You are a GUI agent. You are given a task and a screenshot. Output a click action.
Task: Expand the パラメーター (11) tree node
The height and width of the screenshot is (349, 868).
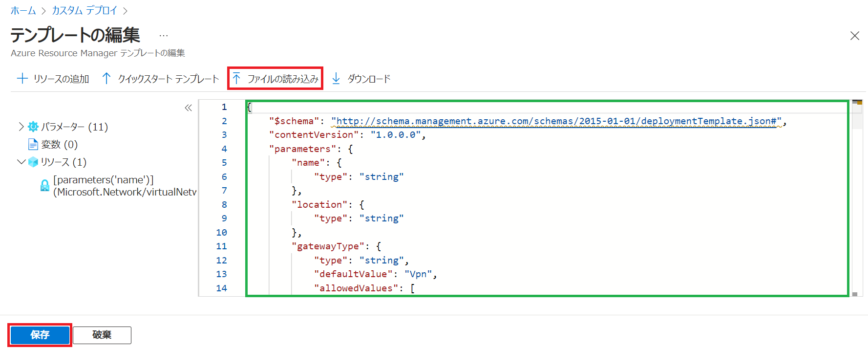[21, 127]
